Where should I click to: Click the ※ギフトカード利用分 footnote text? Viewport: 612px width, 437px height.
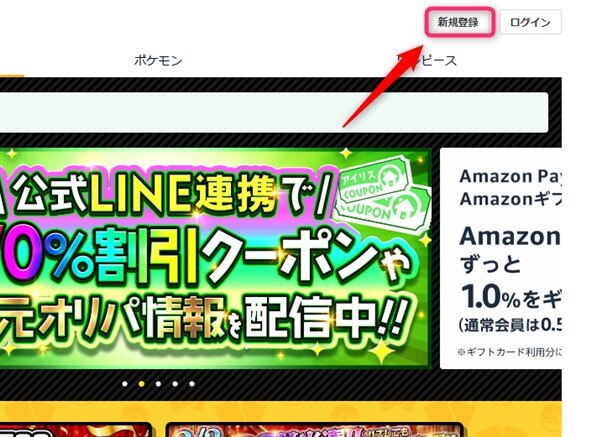[510, 352]
